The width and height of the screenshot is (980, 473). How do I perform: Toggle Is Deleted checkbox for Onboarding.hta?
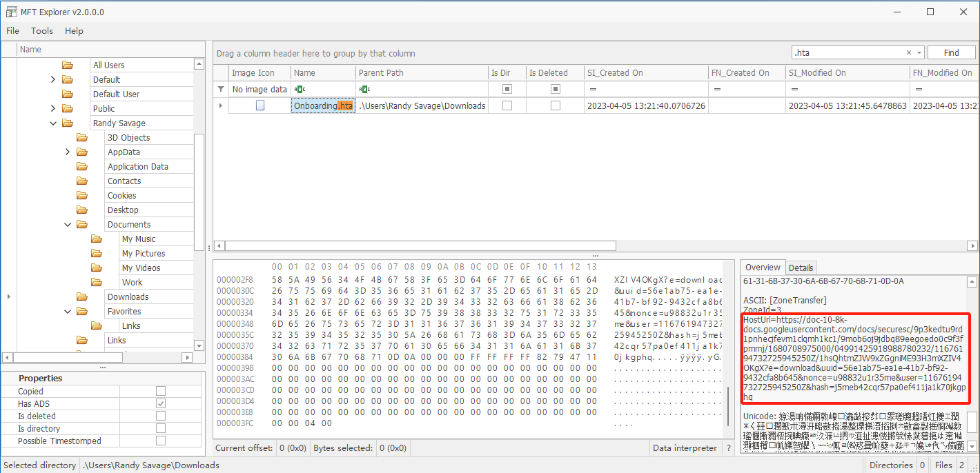tap(556, 105)
